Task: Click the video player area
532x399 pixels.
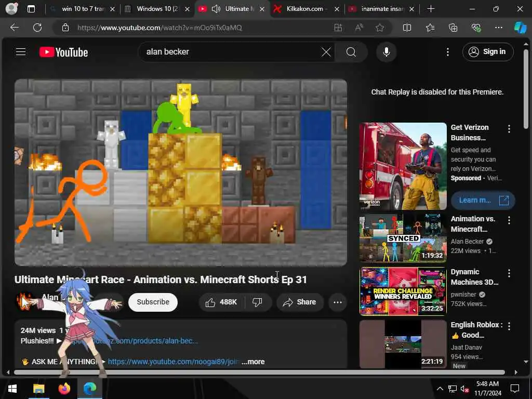Action: [x=180, y=172]
